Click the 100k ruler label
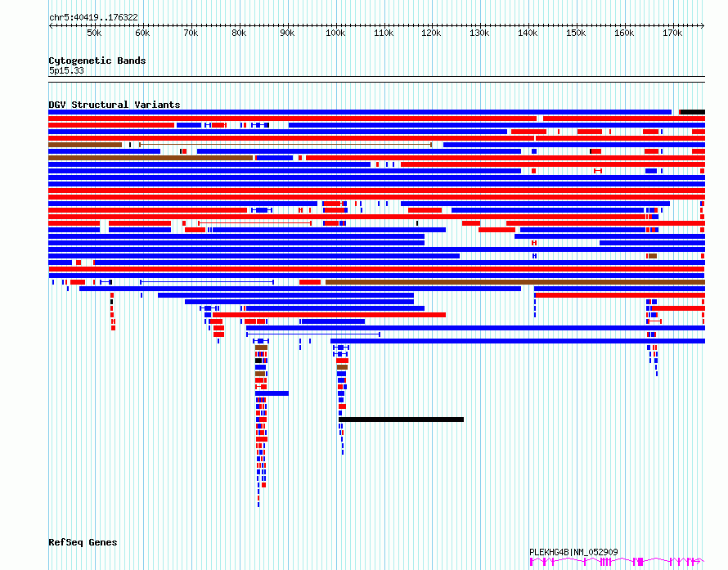Image resolution: width=728 pixels, height=570 pixels. (x=335, y=33)
